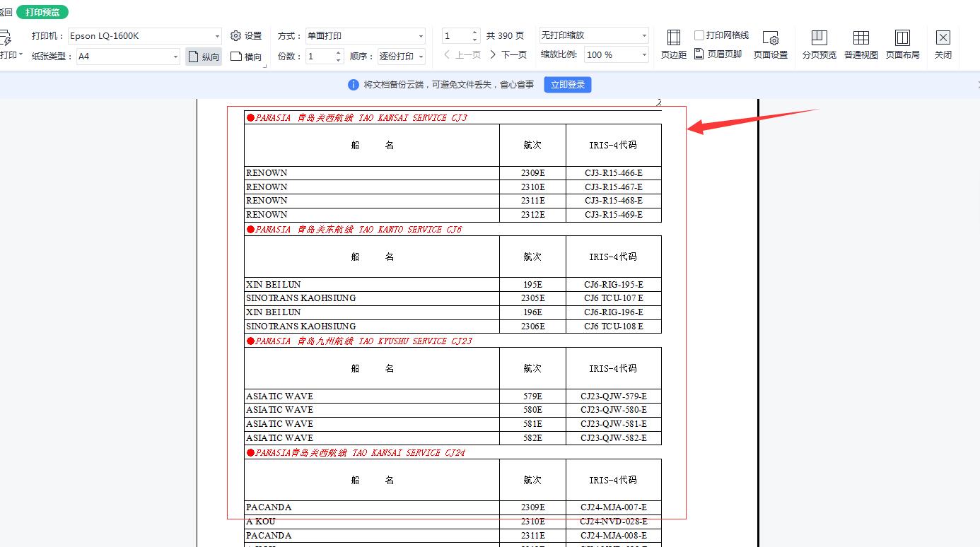The image size is (980, 547).
Task: Switch to 分页预览 page break preview
Action: click(x=818, y=42)
